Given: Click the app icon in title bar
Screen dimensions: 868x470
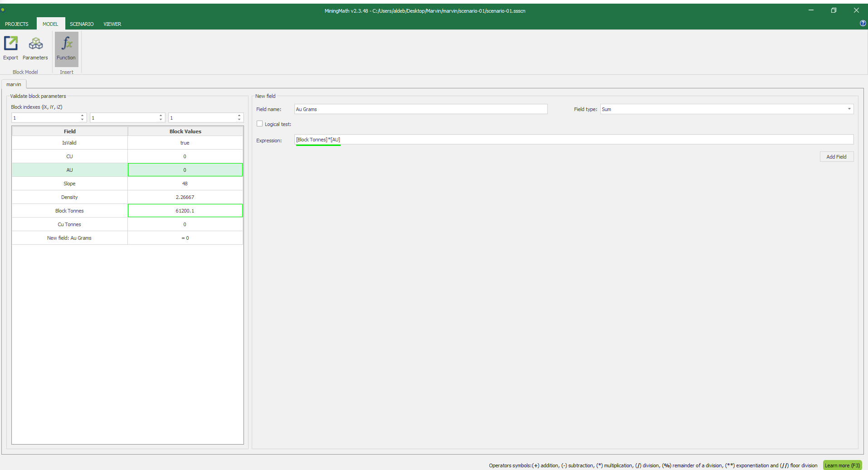Looking at the screenshot, I should [3, 10].
